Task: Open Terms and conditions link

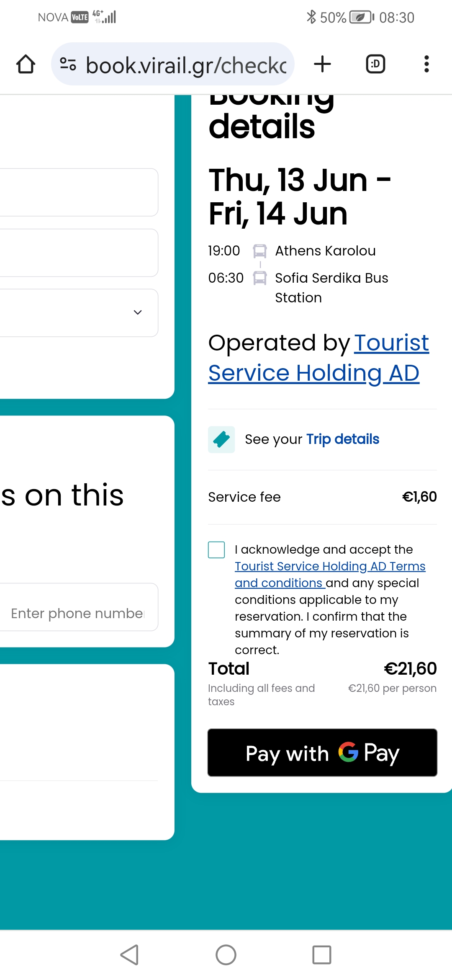Action: tap(330, 575)
